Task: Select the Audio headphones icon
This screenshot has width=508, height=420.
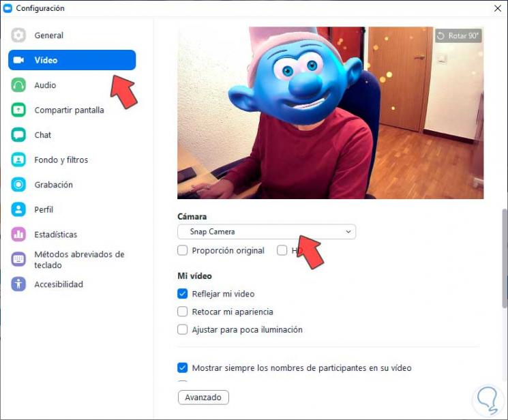Action: (18, 85)
